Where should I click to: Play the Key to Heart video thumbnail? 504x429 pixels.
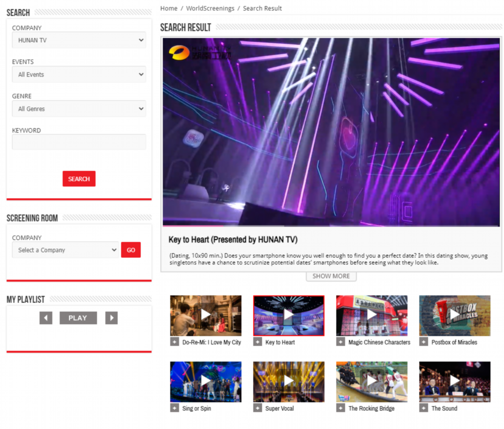[289, 315]
